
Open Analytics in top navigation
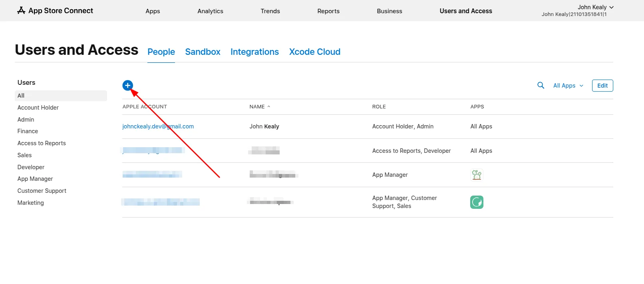(210, 11)
